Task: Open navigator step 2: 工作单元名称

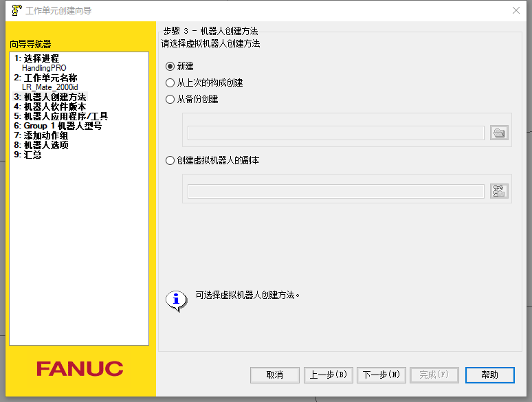Action: pyautogui.click(x=45, y=78)
